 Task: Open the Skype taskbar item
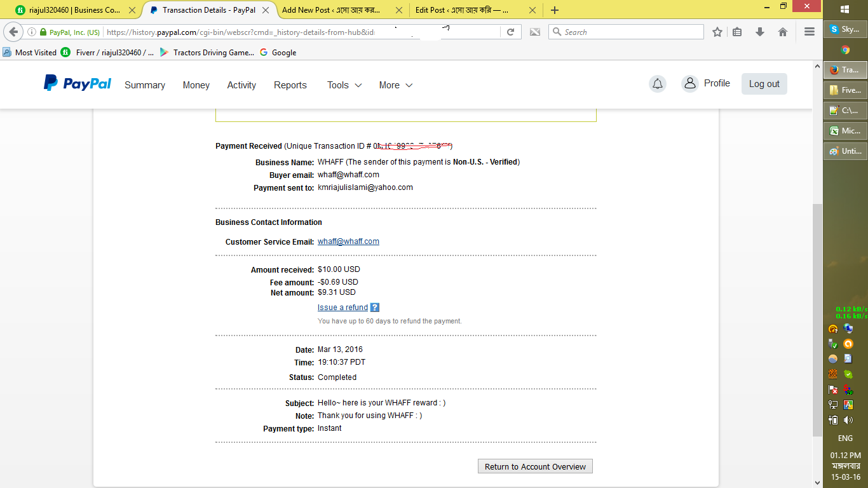click(845, 29)
